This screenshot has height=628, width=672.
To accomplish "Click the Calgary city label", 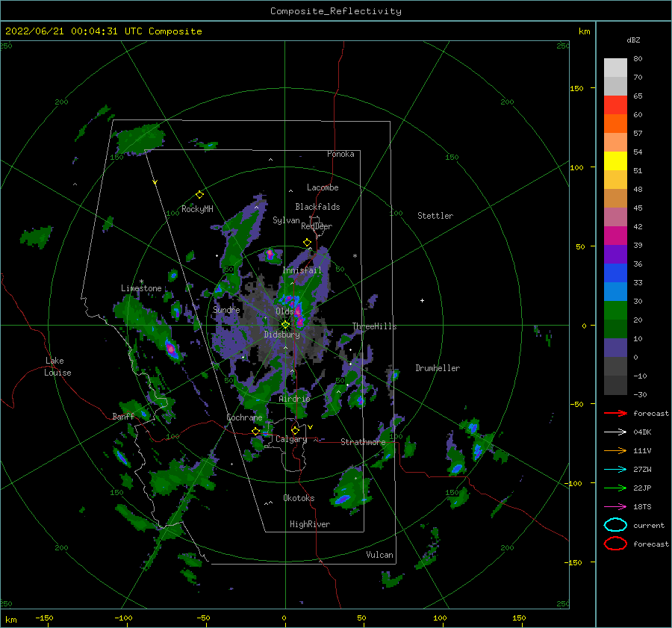I will point(291,439).
